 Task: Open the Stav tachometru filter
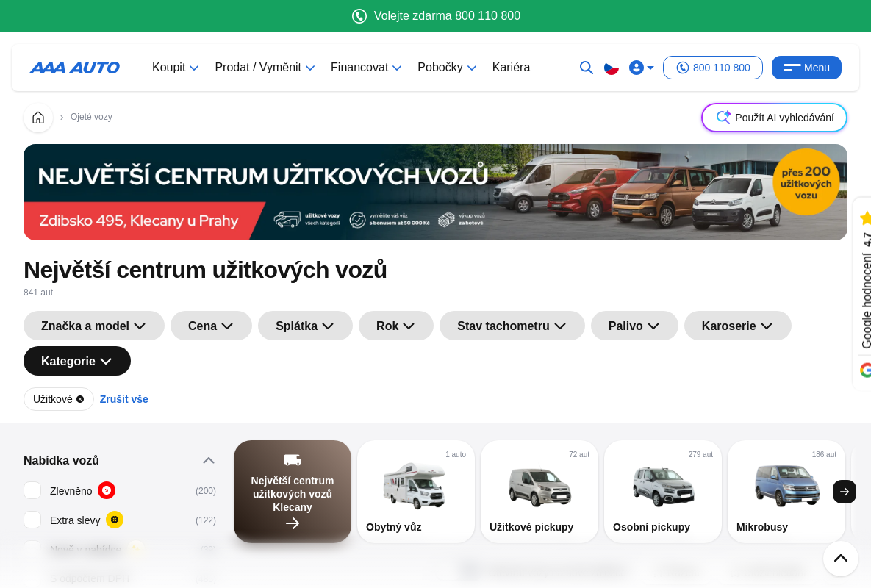coord(512,326)
